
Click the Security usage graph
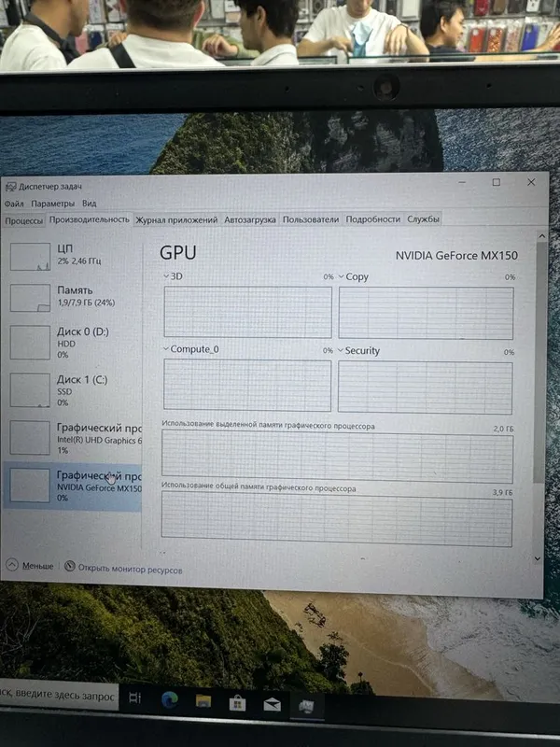point(426,388)
